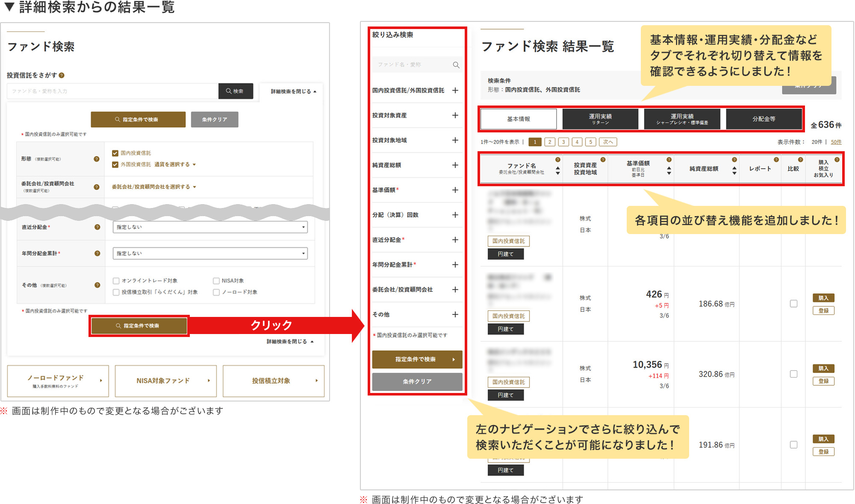Switch to 分配金等 tab

pyautogui.click(x=764, y=119)
